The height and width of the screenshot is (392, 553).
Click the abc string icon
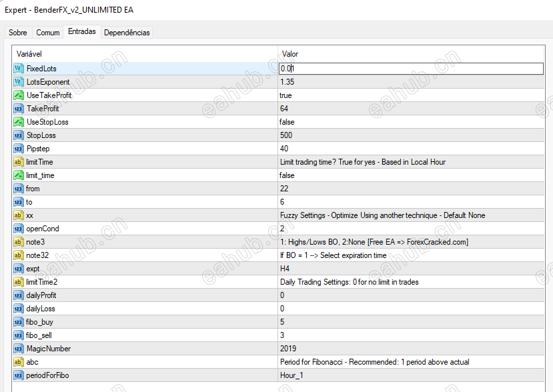pos(18,362)
